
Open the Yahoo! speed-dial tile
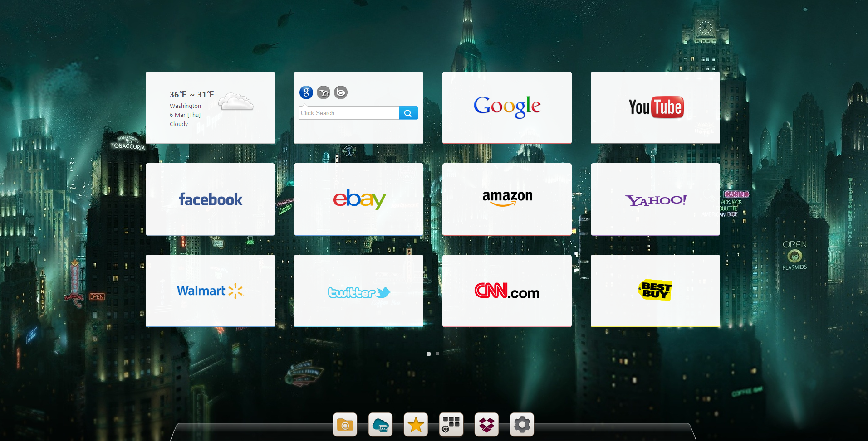(x=655, y=199)
